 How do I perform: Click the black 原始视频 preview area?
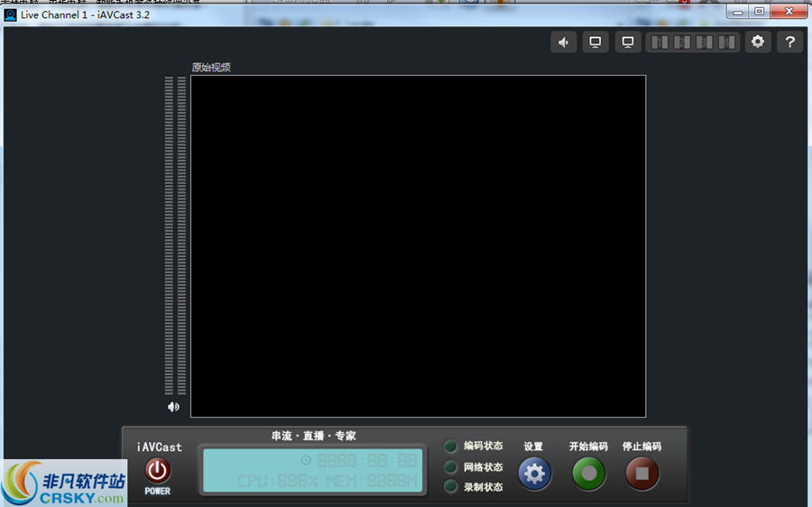coord(419,246)
